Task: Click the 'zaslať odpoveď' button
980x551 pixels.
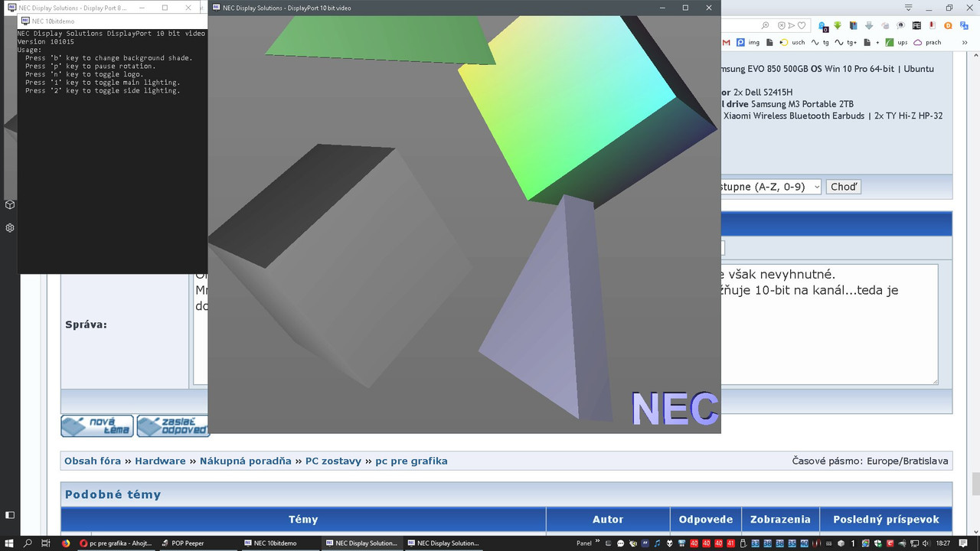Action: 173,426
